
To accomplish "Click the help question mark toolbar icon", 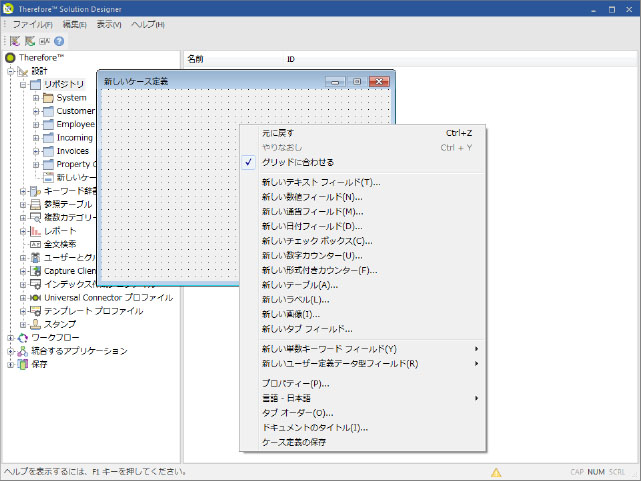I will (59, 41).
